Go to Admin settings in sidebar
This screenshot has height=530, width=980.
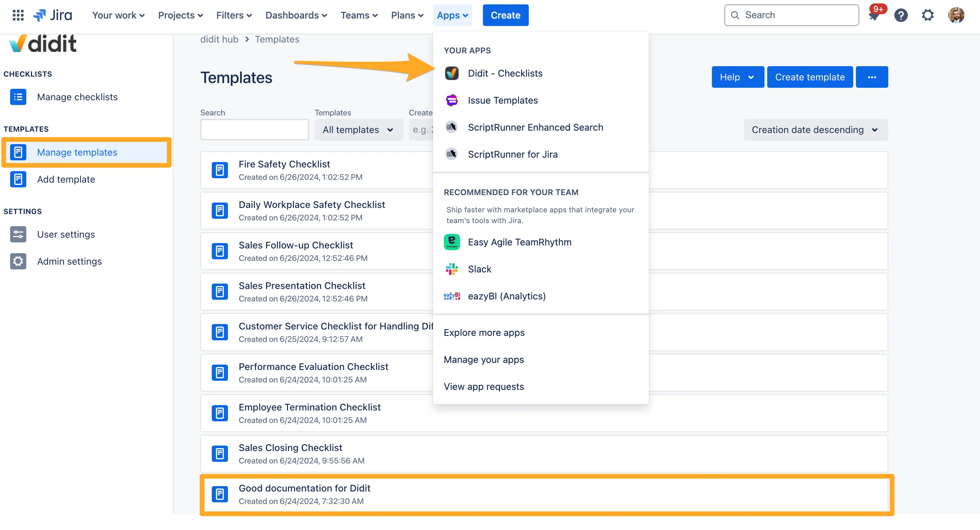(69, 262)
